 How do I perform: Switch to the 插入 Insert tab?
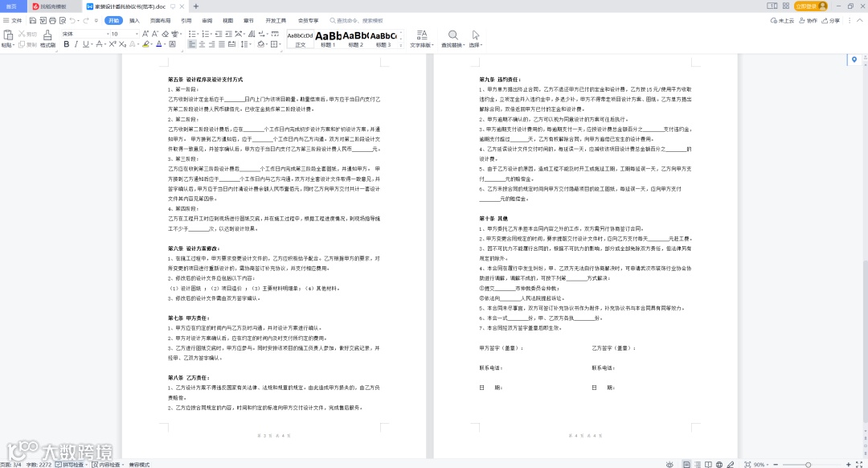point(134,20)
